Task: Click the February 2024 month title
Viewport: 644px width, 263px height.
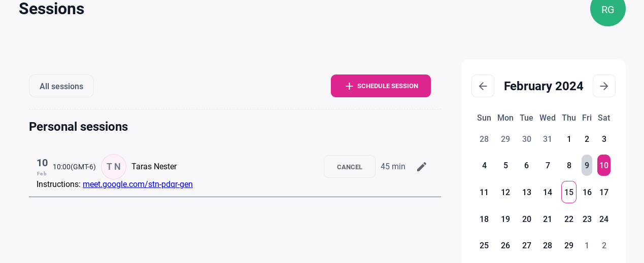Action: pos(544,86)
